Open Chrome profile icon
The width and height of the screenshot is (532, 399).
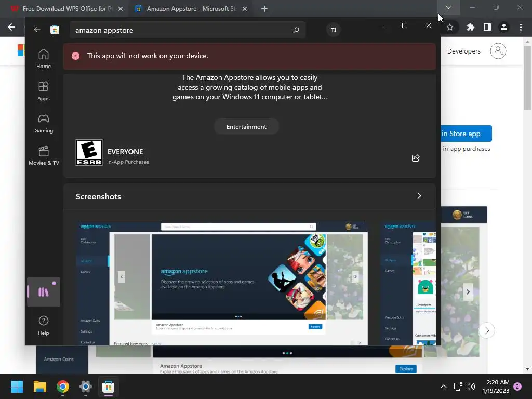coord(504,27)
